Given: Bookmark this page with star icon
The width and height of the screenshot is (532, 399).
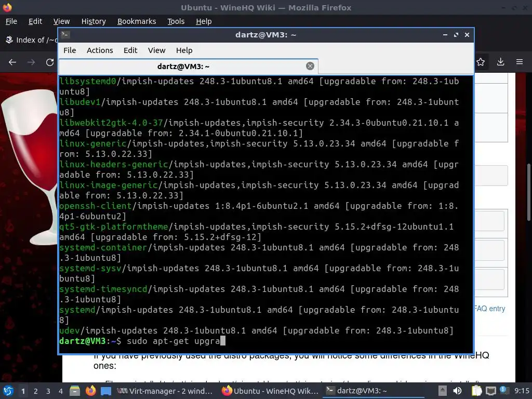Looking at the screenshot, I should coord(481,62).
